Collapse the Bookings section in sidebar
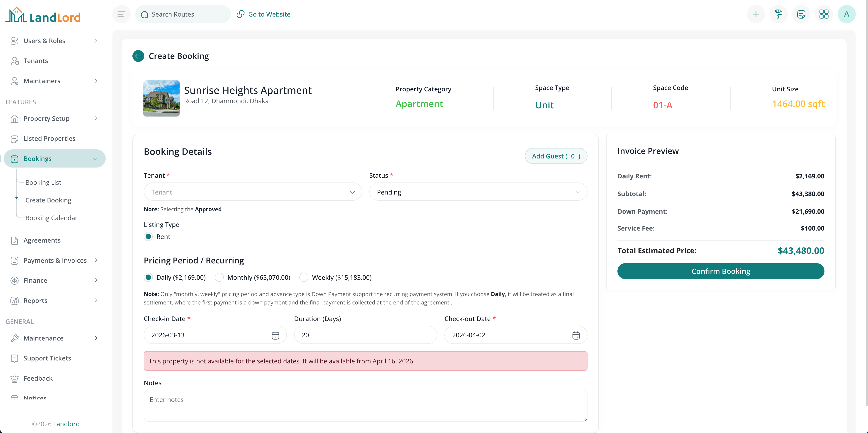Viewport: 868px width, 433px height. pos(95,158)
